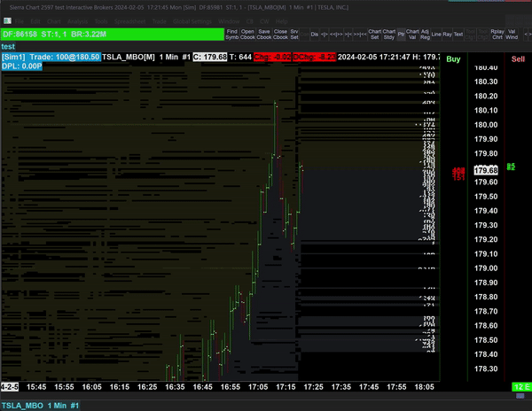Click the 180.00 price scale label
Image resolution: width=532 pixels, height=411 pixels.
point(486,125)
